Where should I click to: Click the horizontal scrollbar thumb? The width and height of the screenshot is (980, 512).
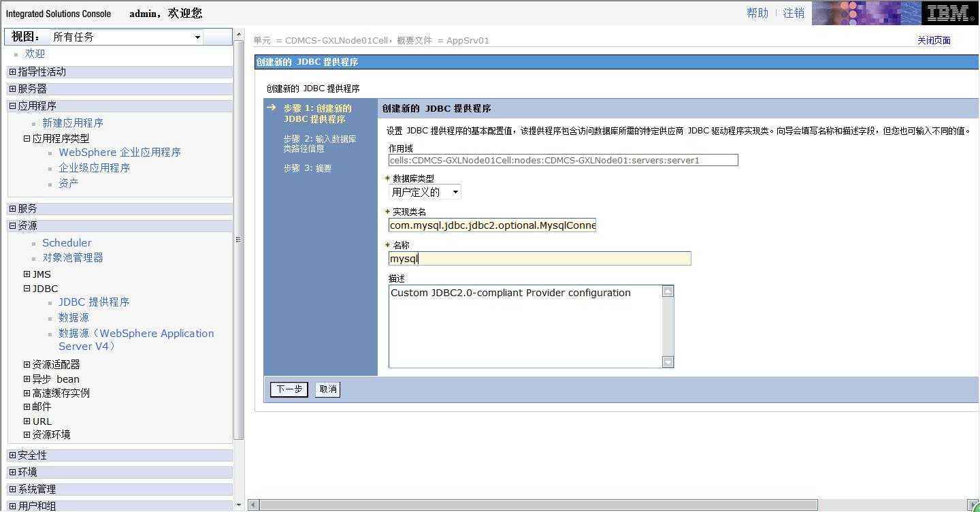(538, 505)
